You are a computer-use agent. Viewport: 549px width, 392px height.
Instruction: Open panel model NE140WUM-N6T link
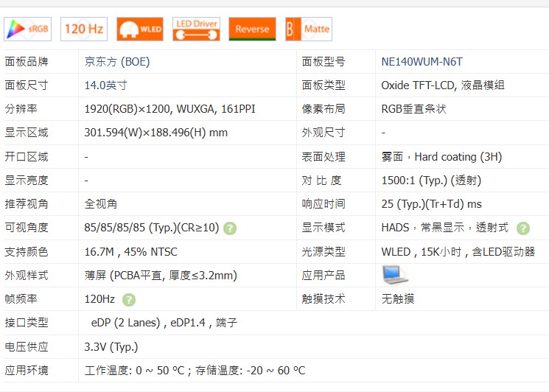coord(422,62)
